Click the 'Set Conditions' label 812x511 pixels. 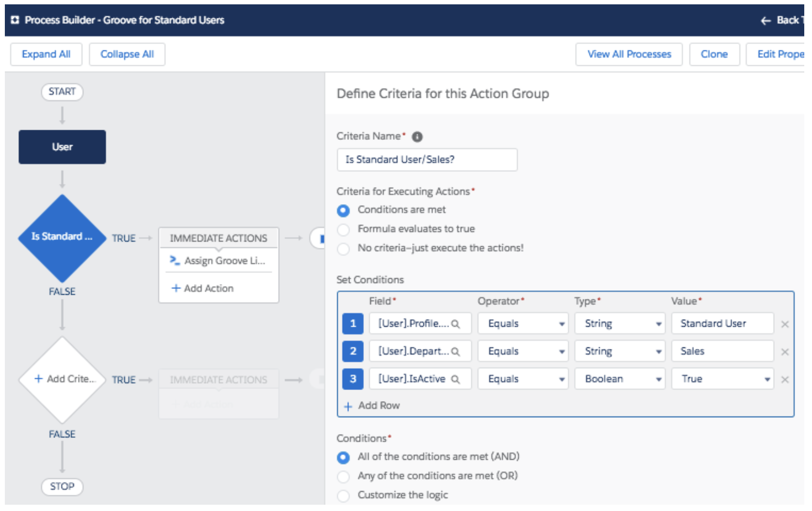click(370, 280)
